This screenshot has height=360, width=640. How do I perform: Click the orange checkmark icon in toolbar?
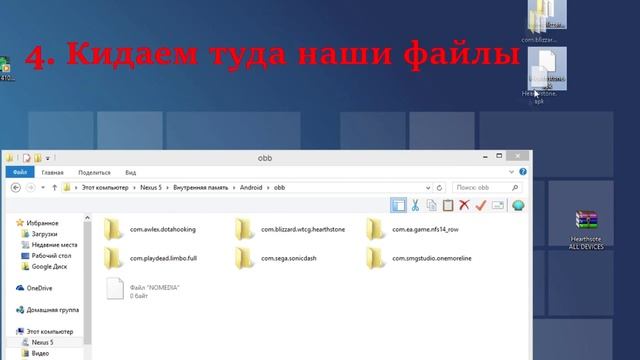coord(481,205)
